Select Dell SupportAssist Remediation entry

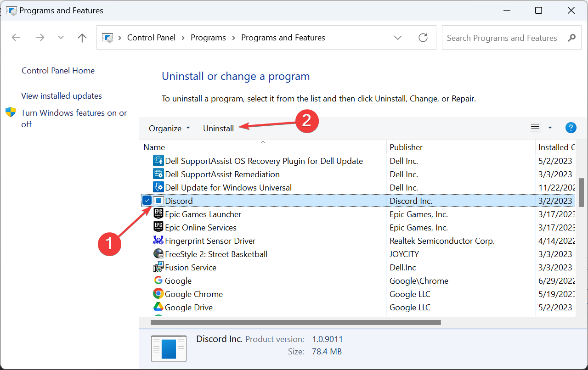pos(222,174)
